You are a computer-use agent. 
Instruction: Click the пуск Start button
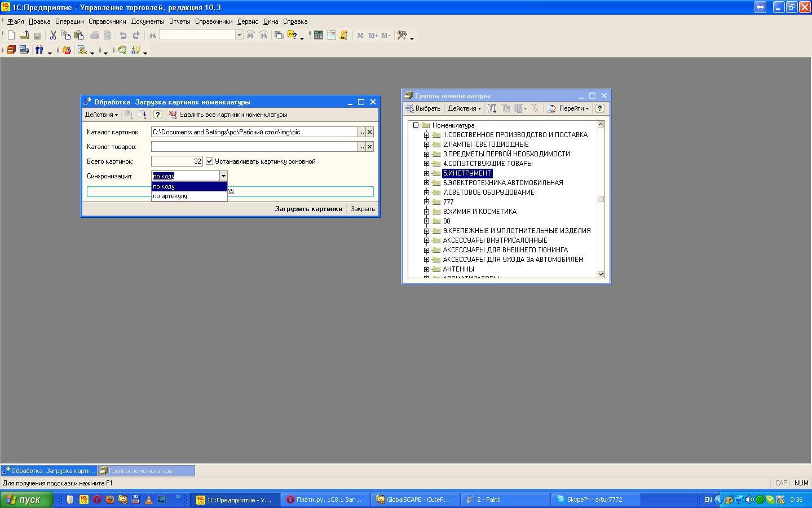27,500
